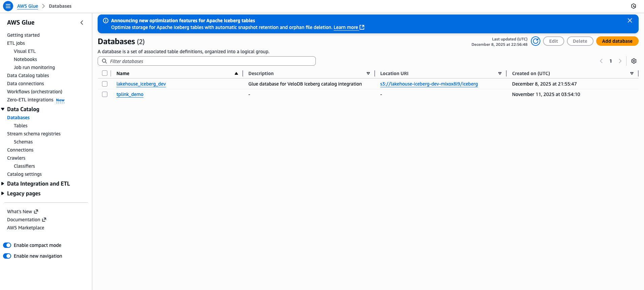Expand the Legacy pages section
The width and height of the screenshot is (644, 290).
3,193
